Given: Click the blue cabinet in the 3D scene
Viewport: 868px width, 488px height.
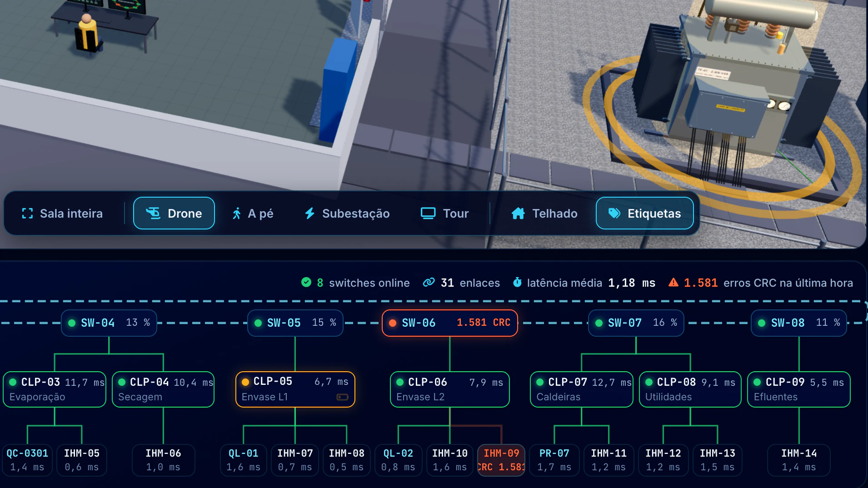Looking at the screenshot, I should coord(339,91).
